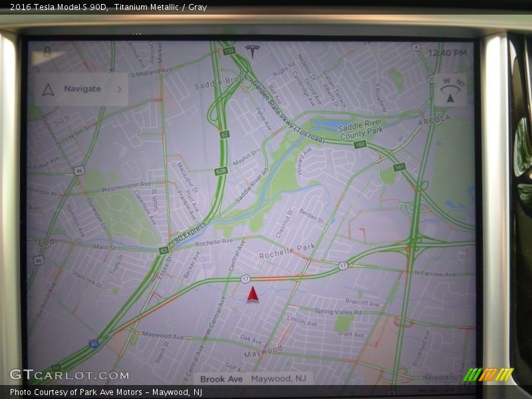Tap the Brook Ave location label
The image size is (532, 399).
221,379
